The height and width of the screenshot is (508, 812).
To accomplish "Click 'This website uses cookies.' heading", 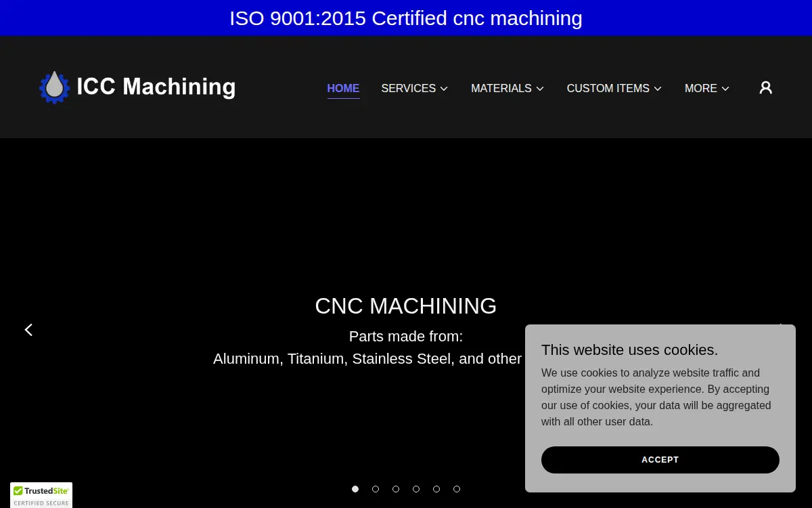I will tap(629, 350).
